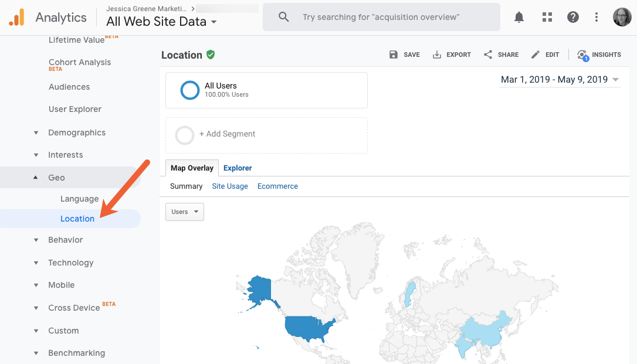
Task: Click Export report button
Action: point(452,55)
